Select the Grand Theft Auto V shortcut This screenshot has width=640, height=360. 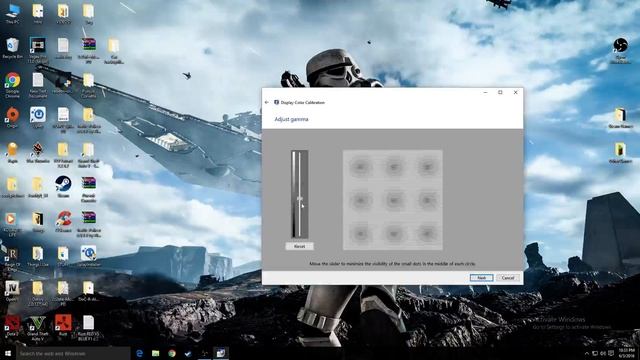[38, 328]
